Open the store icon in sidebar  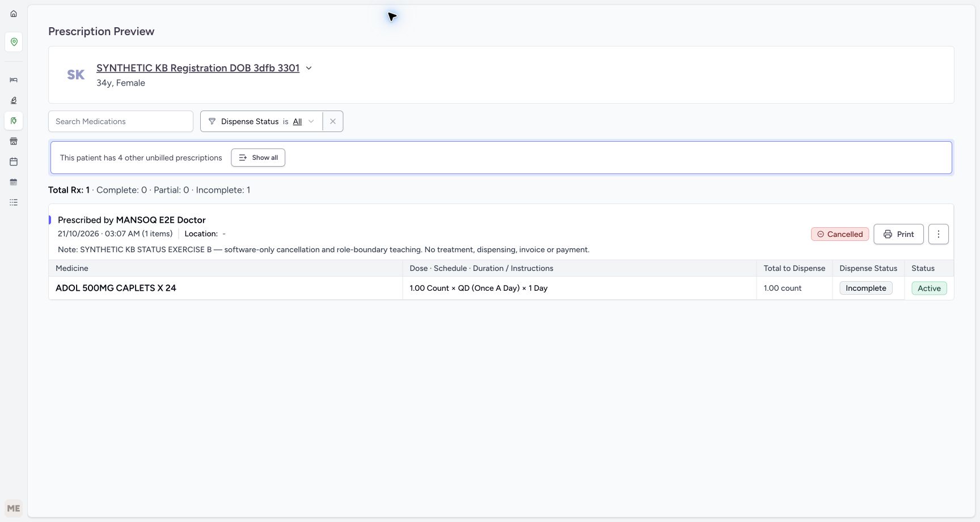pos(14,141)
